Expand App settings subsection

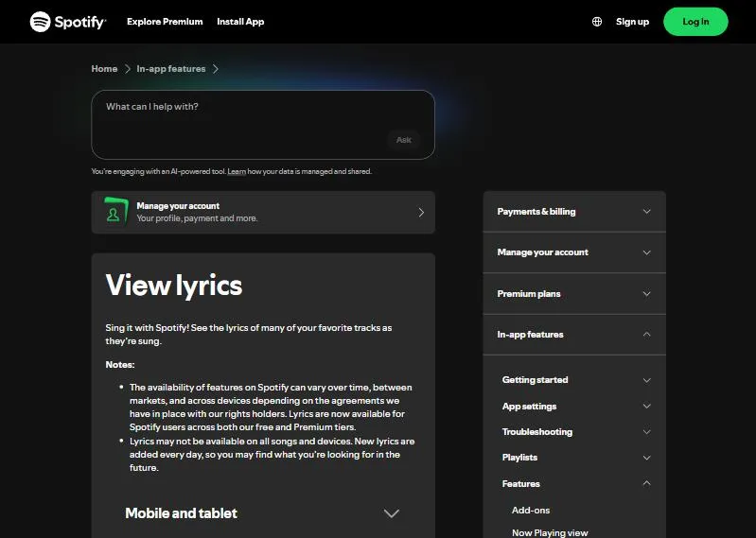click(x=576, y=406)
